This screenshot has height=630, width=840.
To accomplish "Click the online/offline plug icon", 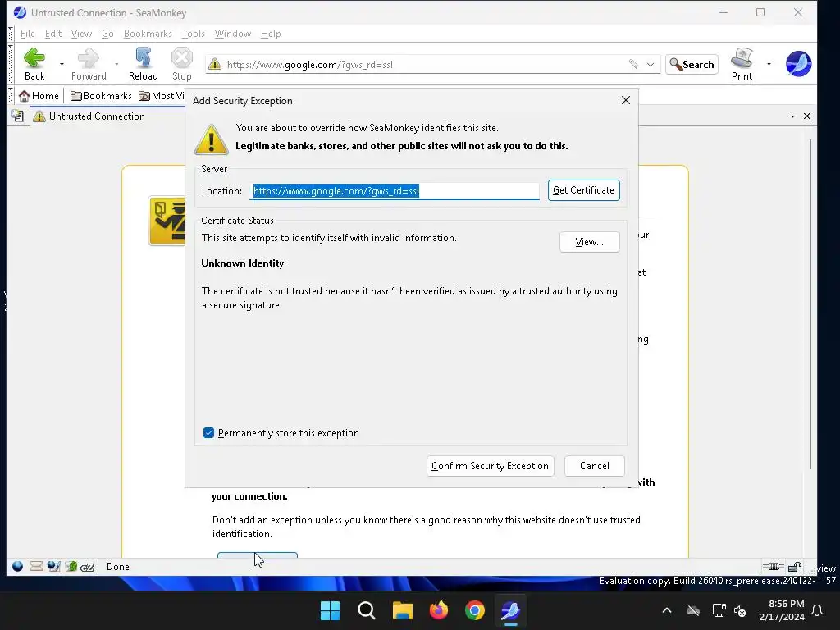I will click(x=773, y=566).
